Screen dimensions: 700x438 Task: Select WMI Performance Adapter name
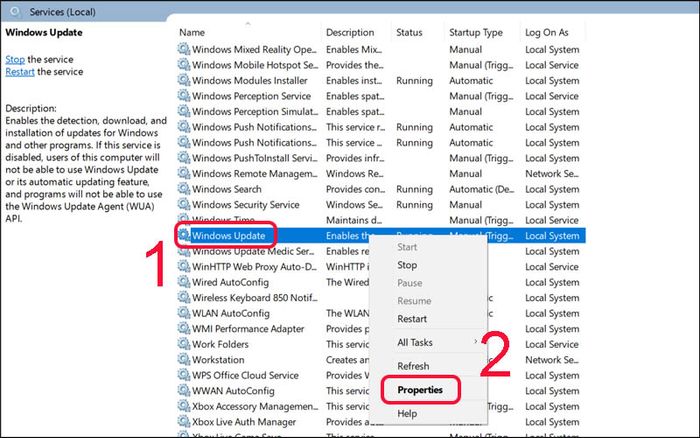coord(248,329)
